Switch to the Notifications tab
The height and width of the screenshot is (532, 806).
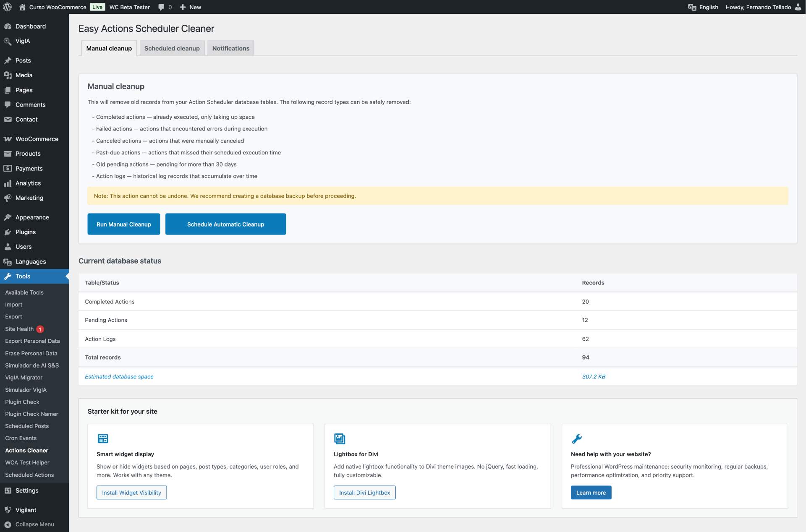pyautogui.click(x=230, y=48)
